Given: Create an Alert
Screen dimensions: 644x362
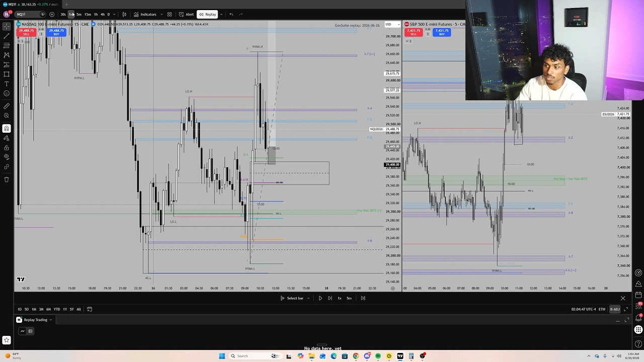Looking at the screenshot, I should coord(186,14).
